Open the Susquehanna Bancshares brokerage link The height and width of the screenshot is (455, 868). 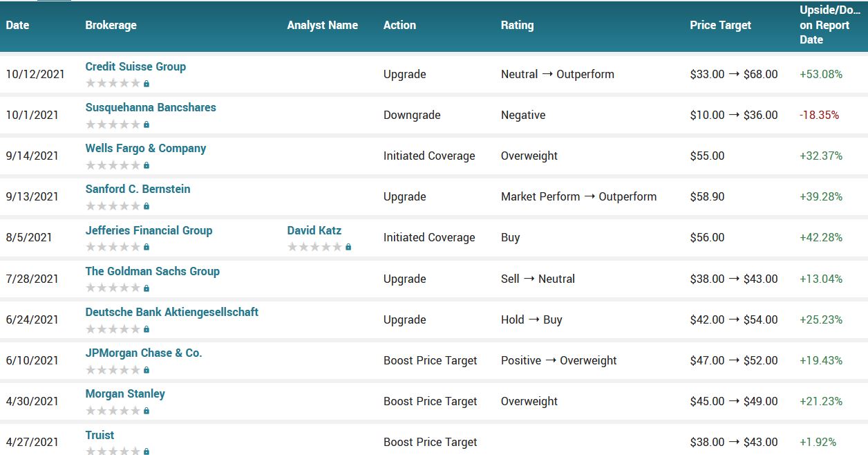[151, 107]
